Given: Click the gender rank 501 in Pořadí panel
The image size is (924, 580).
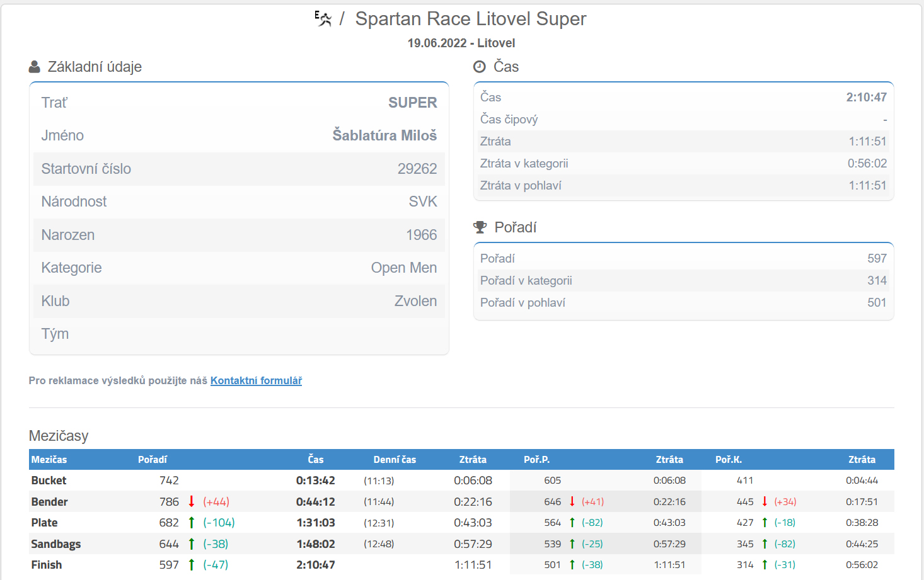Looking at the screenshot, I should coord(877,302).
